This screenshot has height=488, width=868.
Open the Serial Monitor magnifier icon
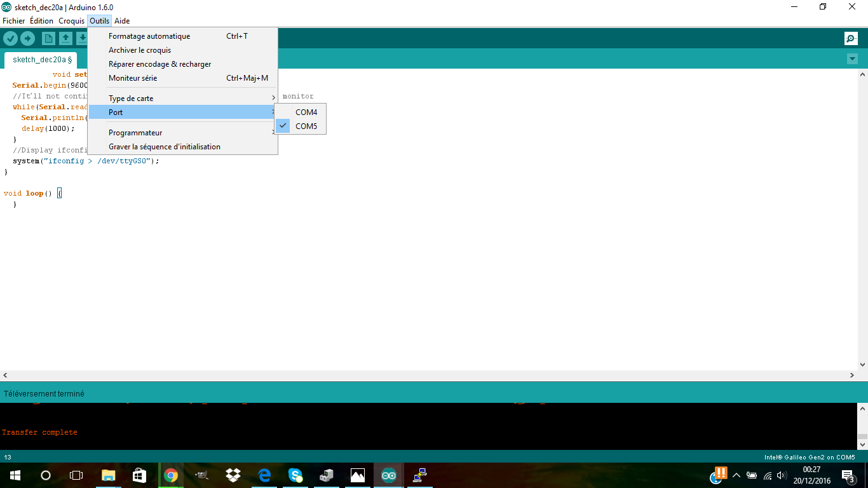pyautogui.click(x=851, y=39)
